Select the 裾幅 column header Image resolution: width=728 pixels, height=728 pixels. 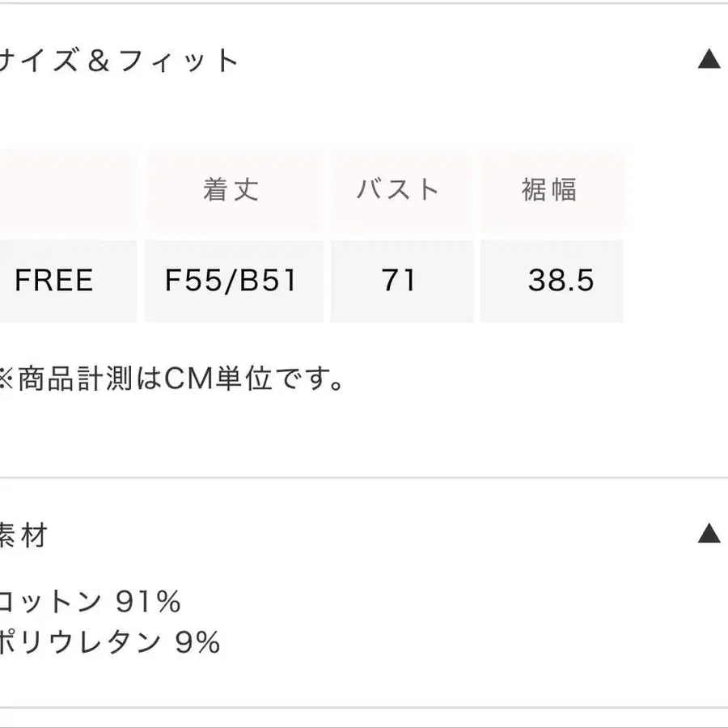click(x=549, y=189)
